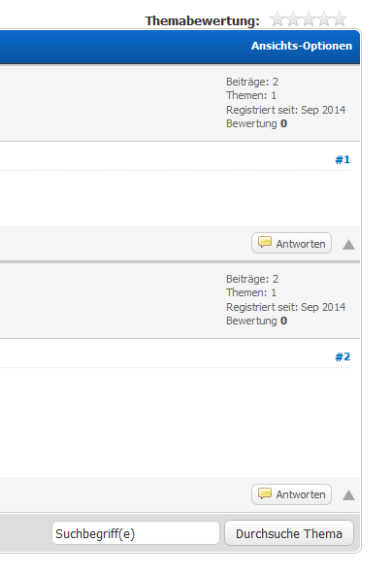
Task: Rate the topic with five stars
Action: click(340, 19)
